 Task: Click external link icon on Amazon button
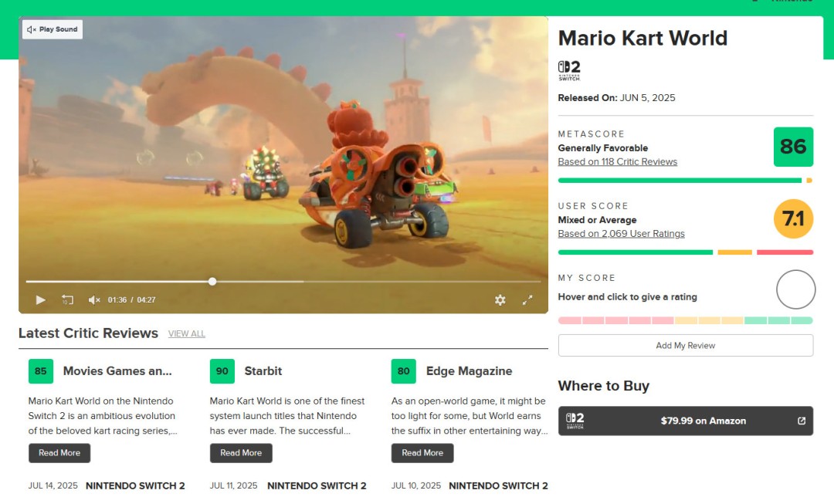coord(801,421)
